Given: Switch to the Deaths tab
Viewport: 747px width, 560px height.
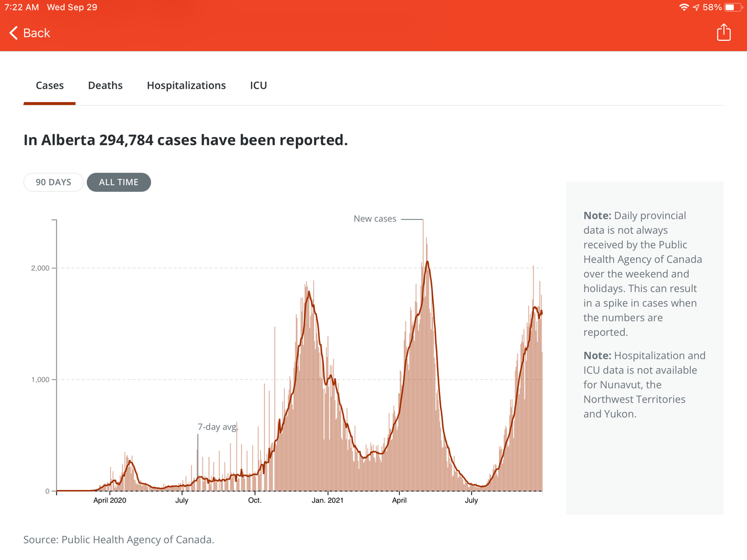Looking at the screenshot, I should 105,86.
